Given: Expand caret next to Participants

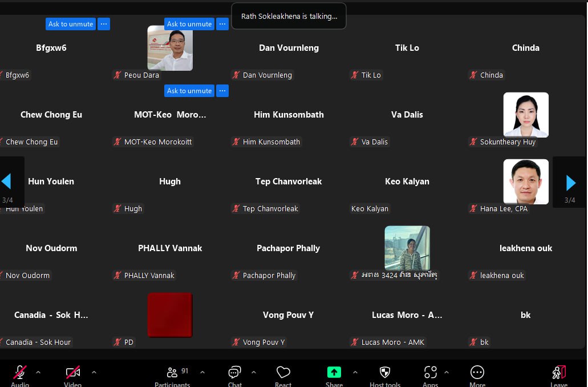Looking at the screenshot, I should click(202, 372).
